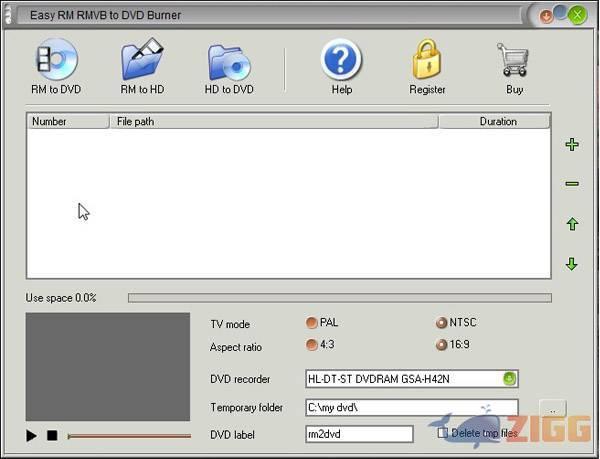Image resolution: width=600 pixels, height=459 pixels.
Task: Click the Register padlock icon
Action: pos(427,62)
